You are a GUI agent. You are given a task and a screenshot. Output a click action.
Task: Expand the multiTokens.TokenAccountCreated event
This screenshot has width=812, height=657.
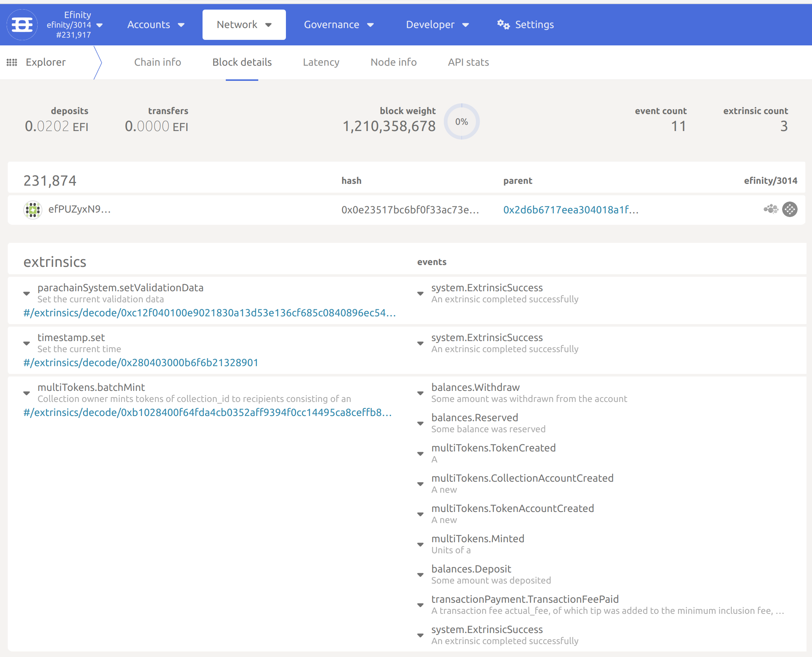(420, 515)
